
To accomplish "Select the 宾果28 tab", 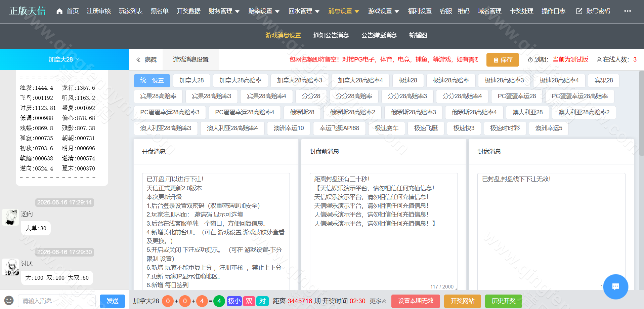I will [604, 80].
